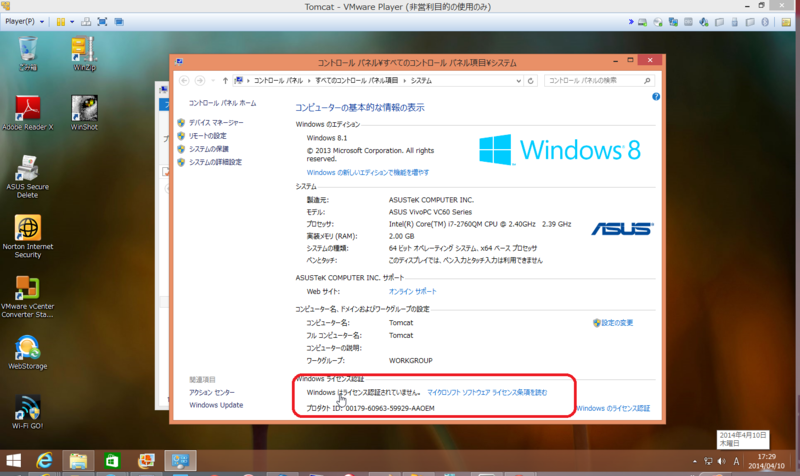
Task: Open デバイス マネージャー link
Action: point(216,122)
